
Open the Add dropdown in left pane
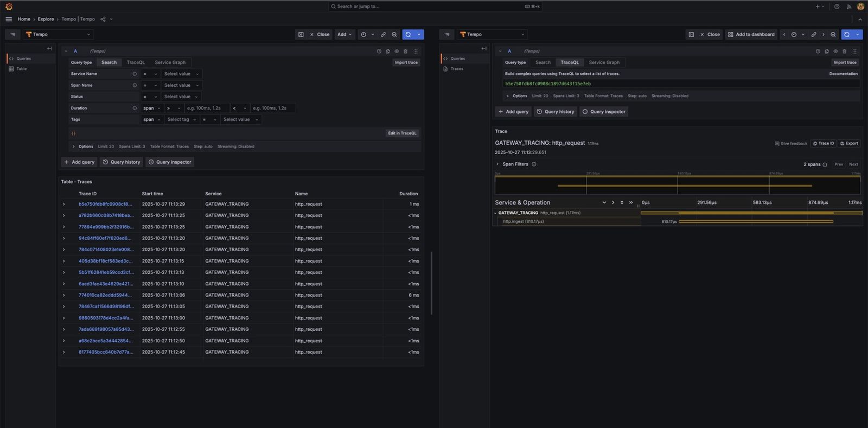pos(344,34)
